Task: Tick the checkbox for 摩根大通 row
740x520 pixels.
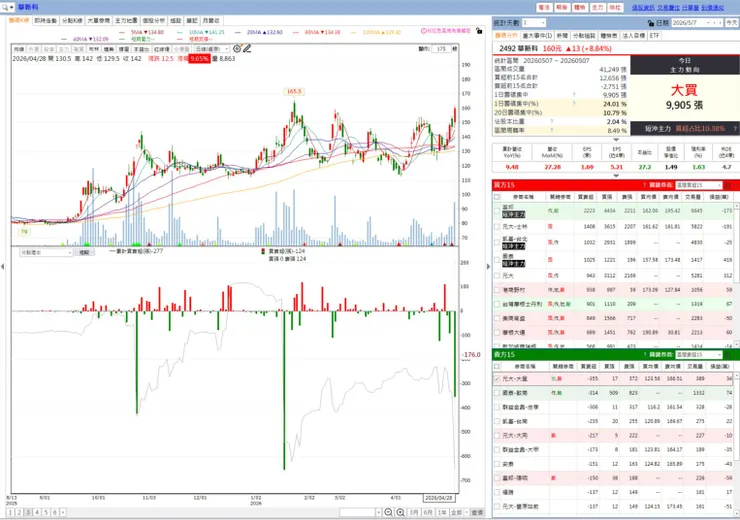Action: click(496, 333)
